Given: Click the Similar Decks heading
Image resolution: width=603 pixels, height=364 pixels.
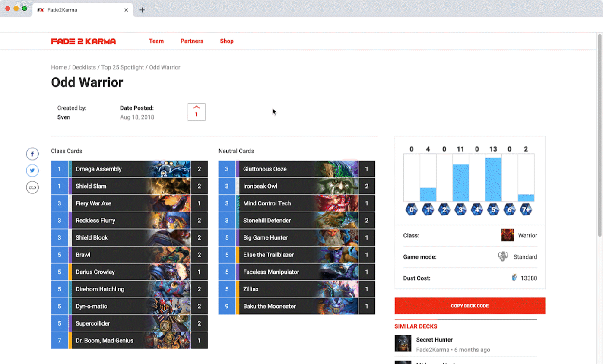Looking at the screenshot, I should click(x=416, y=326).
